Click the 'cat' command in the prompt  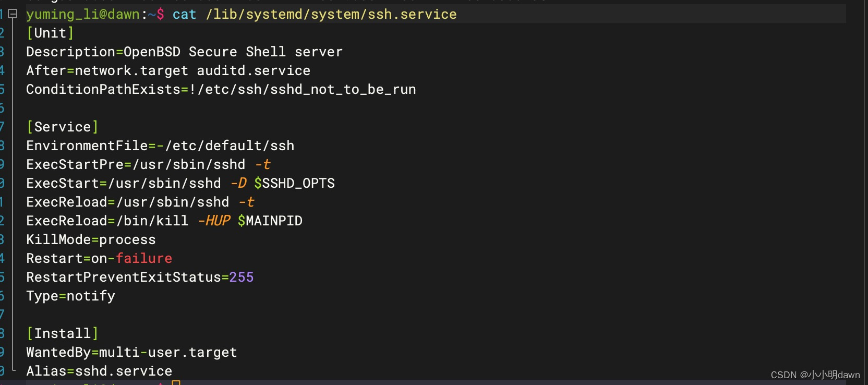184,14
